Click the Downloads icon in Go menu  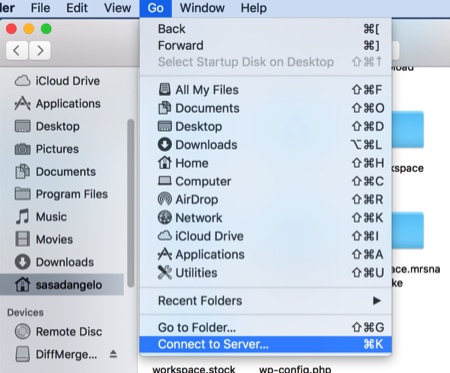point(165,145)
